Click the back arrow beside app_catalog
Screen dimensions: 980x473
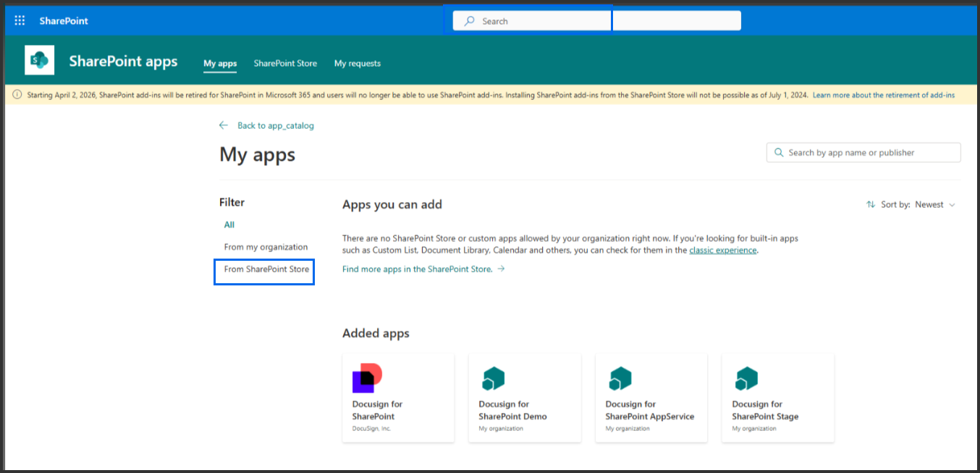(x=224, y=125)
